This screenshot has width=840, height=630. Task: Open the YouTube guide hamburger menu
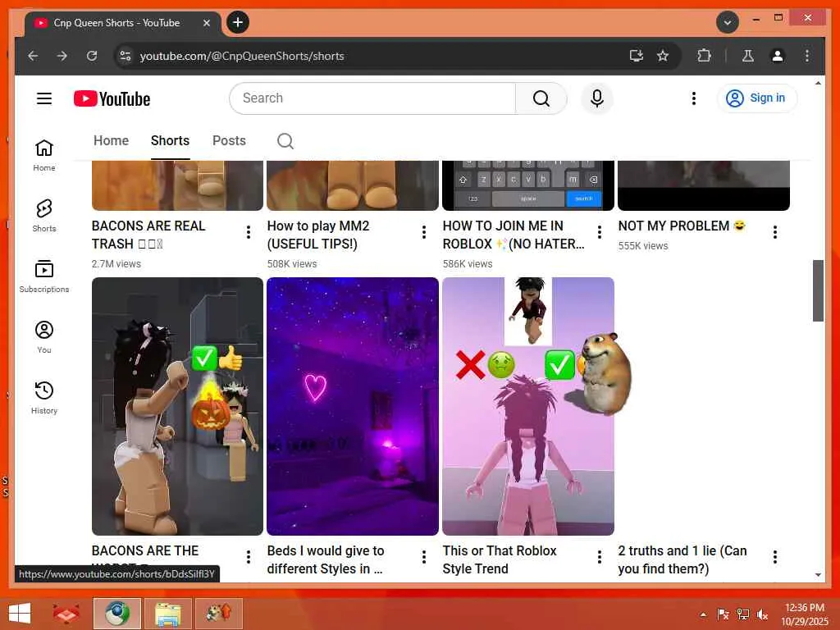(x=44, y=98)
